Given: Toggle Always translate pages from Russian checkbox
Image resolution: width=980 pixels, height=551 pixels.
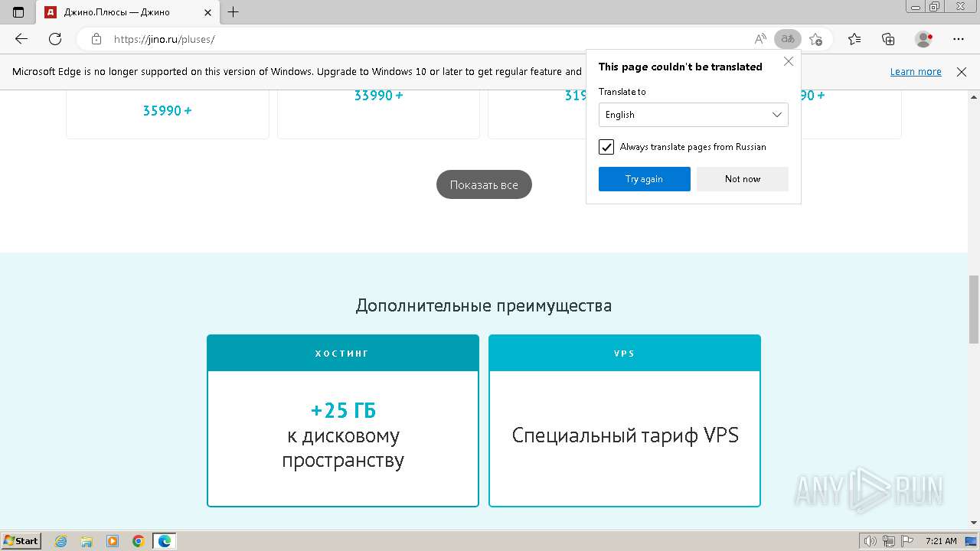Looking at the screenshot, I should pyautogui.click(x=606, y=147).
